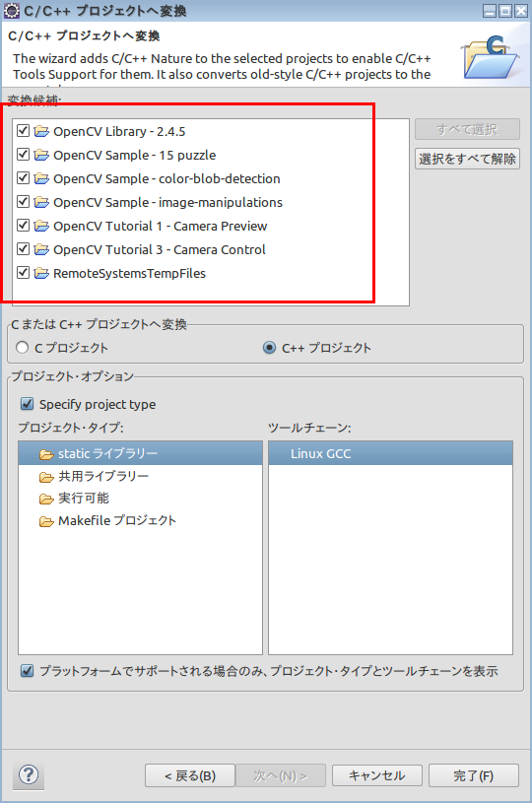Click the Eclipse icon in the title bar
The width and height of the screenshot is (532, 803).
11,10
